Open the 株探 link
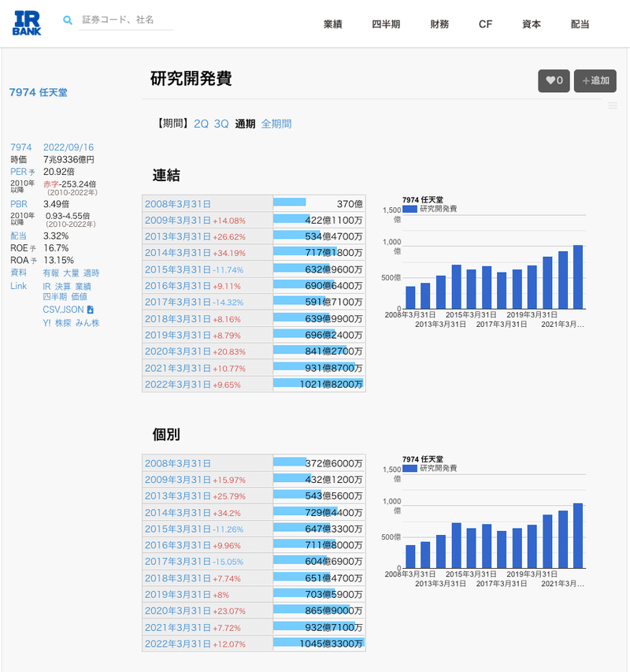The width and height of the screenshot is (630, 672). pos(63,323)
